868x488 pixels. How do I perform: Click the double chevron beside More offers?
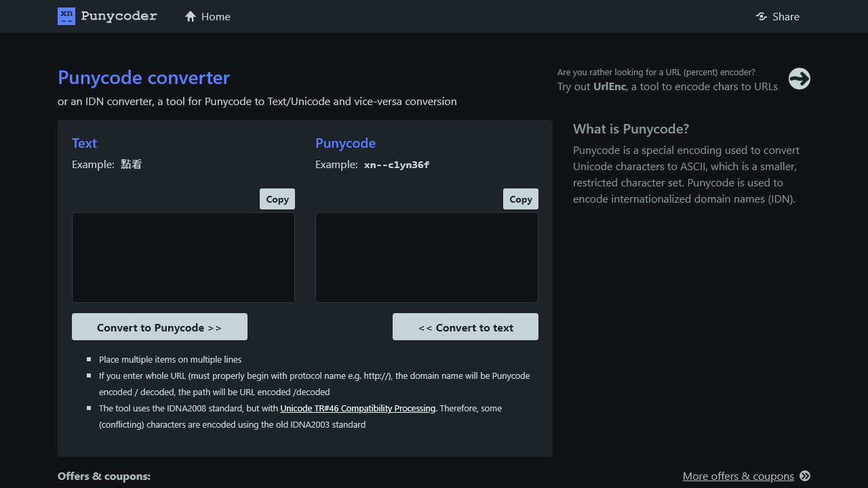point(805,476)
